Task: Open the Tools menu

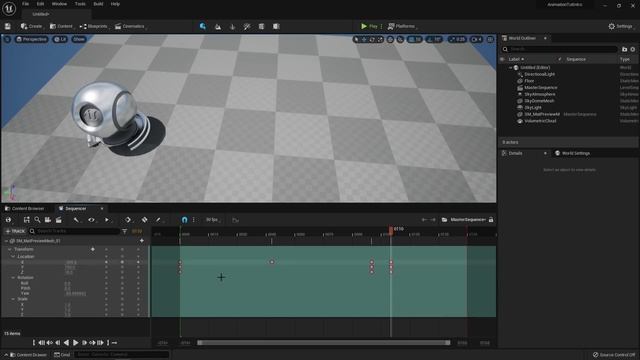Action: (x=80, y=4)
